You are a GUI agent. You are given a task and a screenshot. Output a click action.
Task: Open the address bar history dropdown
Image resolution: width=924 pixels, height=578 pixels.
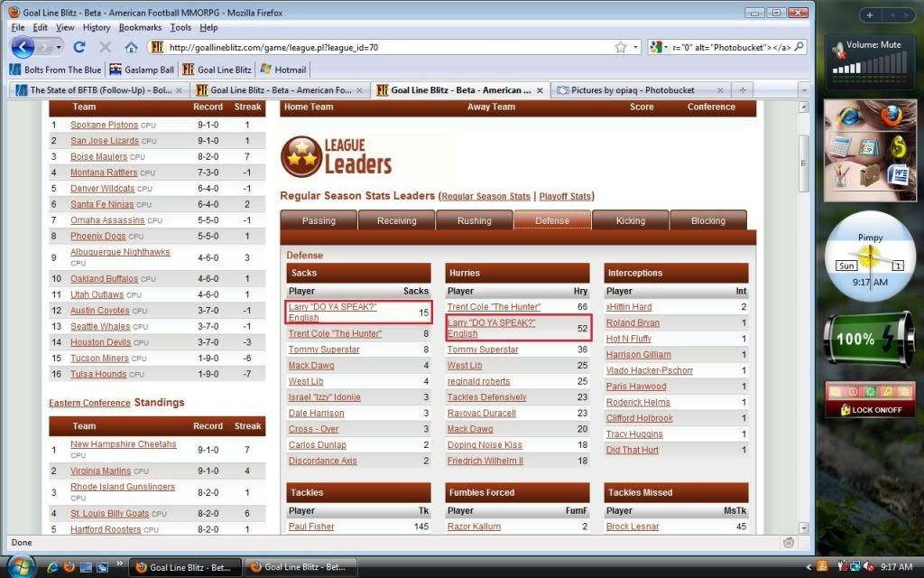[635, 47]
